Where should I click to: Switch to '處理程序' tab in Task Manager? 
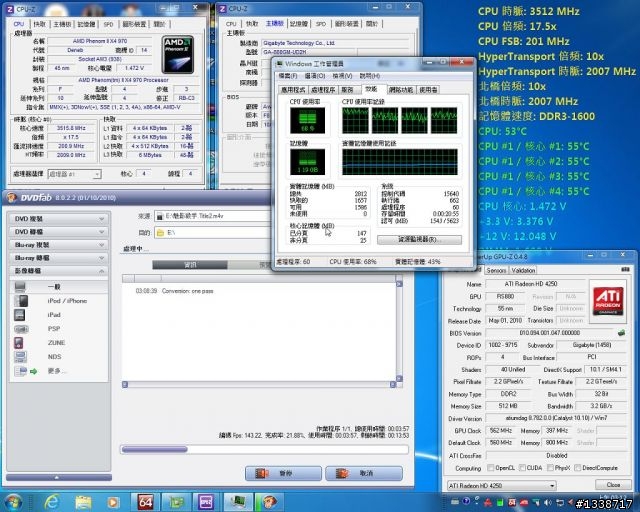coord(323,90)
